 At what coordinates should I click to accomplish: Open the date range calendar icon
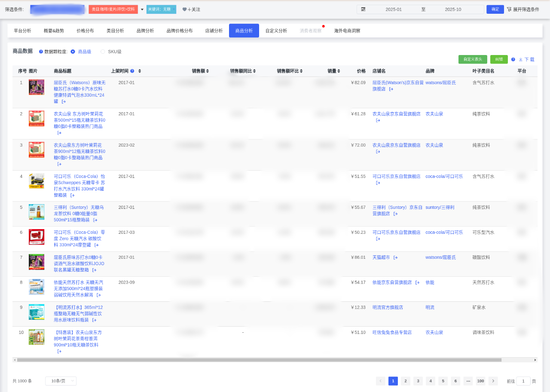pos(363,9)
